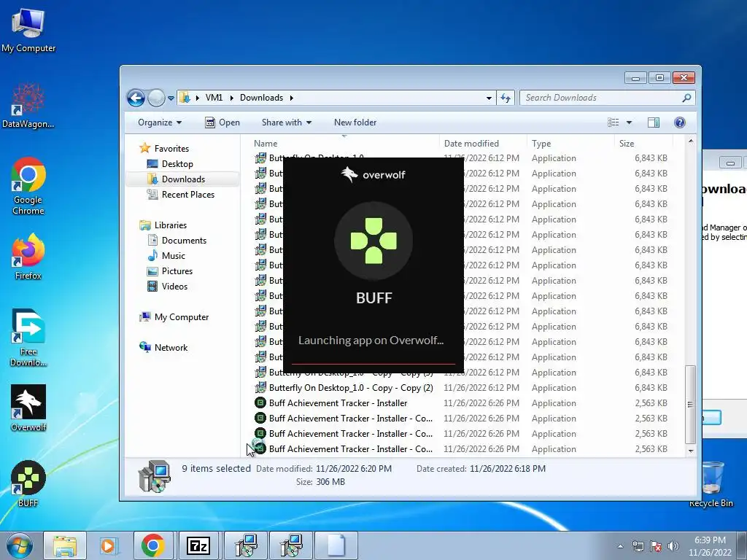The height and width of the screenshot is (560, 747).
Task: Open the Windows Start button
Action: click(x=20, y=545)
